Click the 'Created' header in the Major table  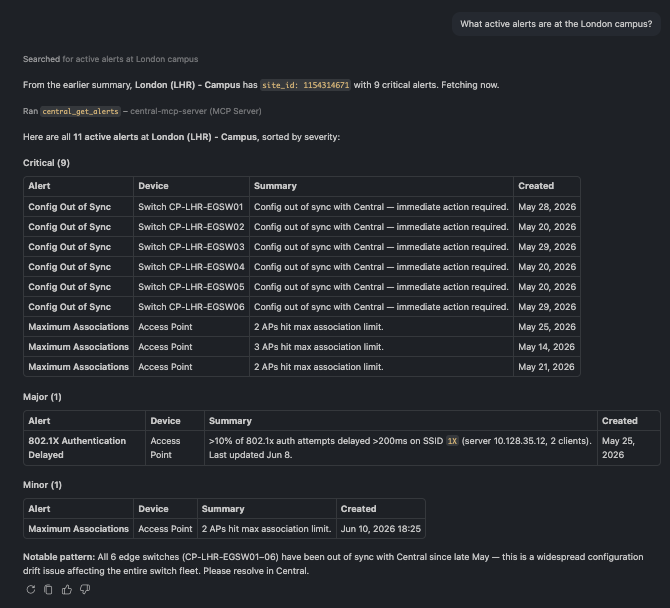pos(620,421)
